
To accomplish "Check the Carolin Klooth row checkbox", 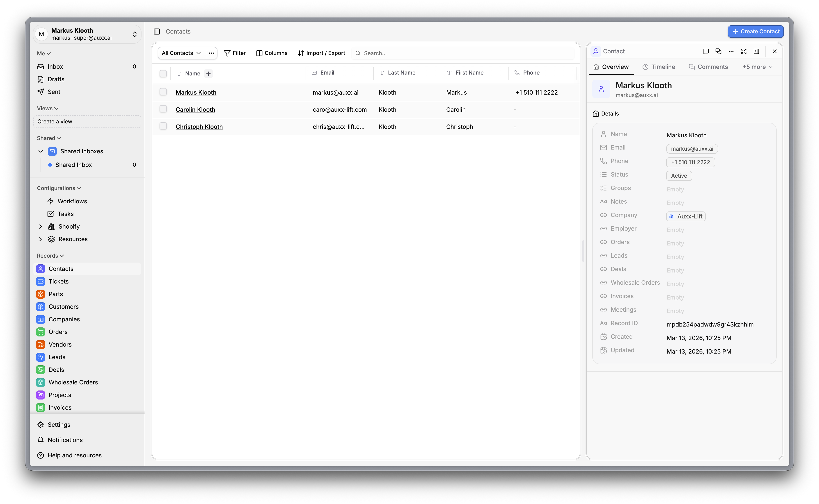I will (163, 109).
